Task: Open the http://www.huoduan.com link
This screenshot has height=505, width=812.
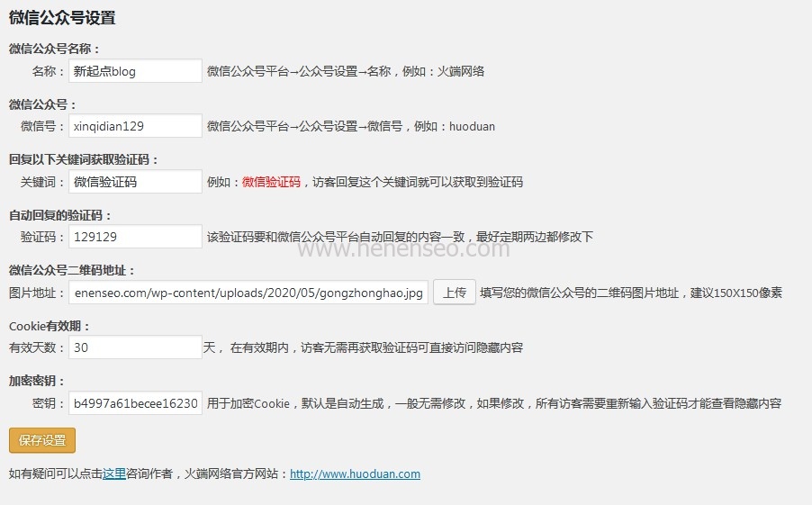Action: coord(355,473)
